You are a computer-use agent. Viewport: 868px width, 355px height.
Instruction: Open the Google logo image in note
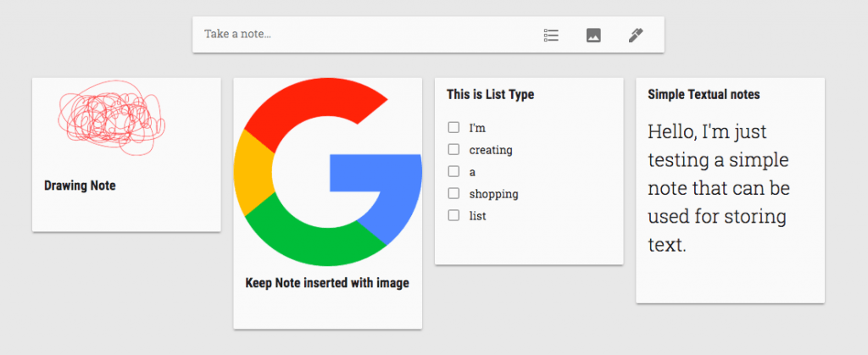click(328, 172)
